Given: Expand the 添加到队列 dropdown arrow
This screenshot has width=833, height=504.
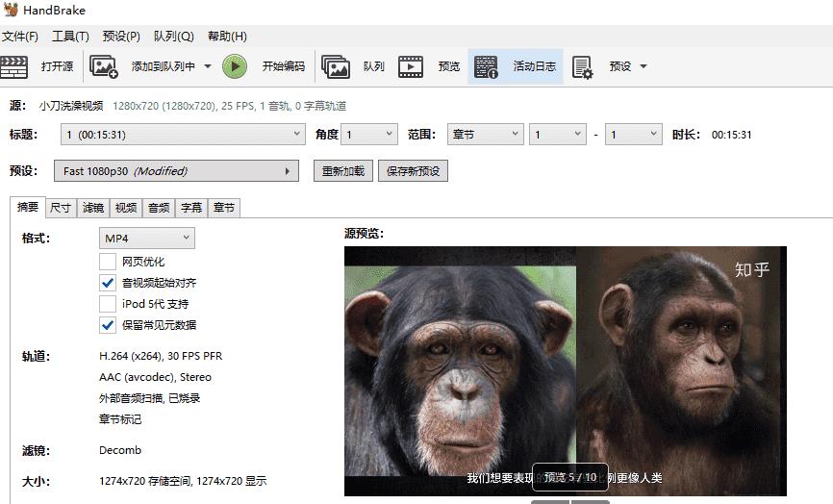Looking at the screenshot, I should click(x=208, y=66).
